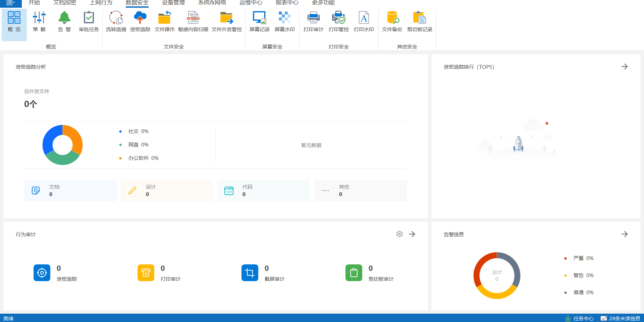
Task: Switch to the 报表中心 tab
Action: (x=287, y=3)
